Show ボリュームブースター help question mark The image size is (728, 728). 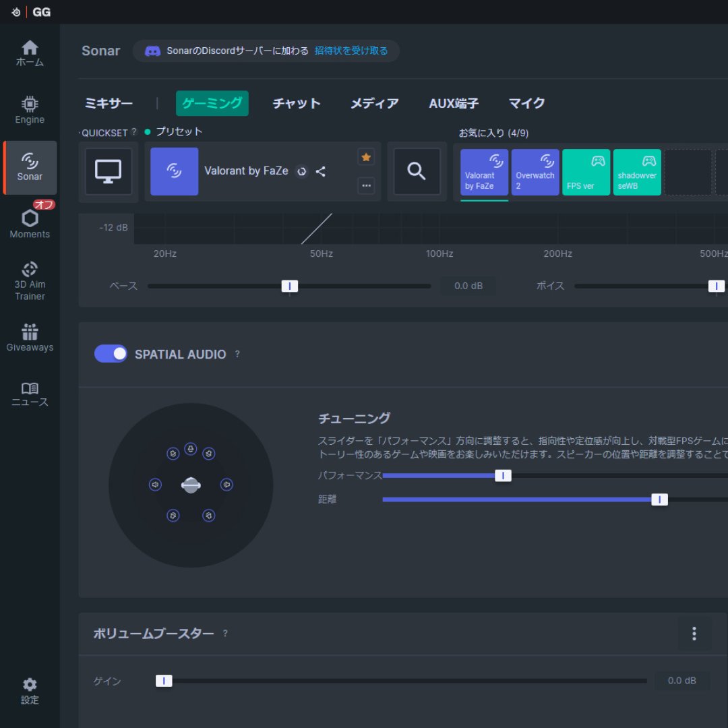(x=225, y=633)
